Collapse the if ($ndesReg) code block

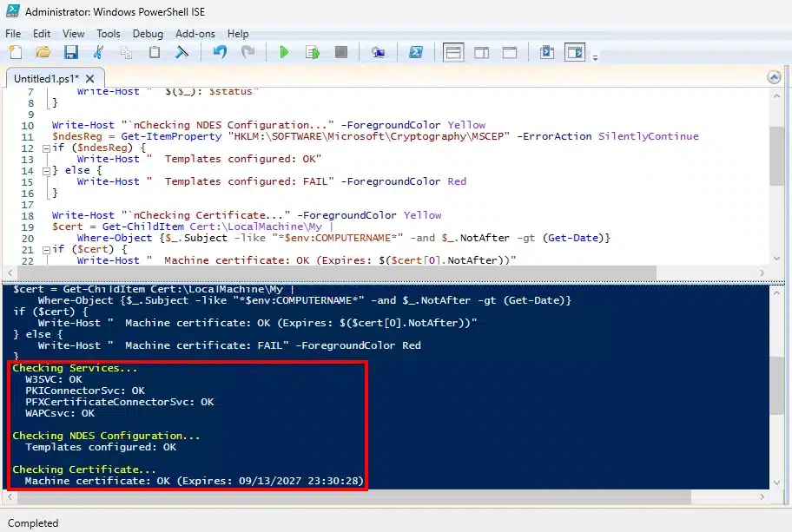[46, 148]
